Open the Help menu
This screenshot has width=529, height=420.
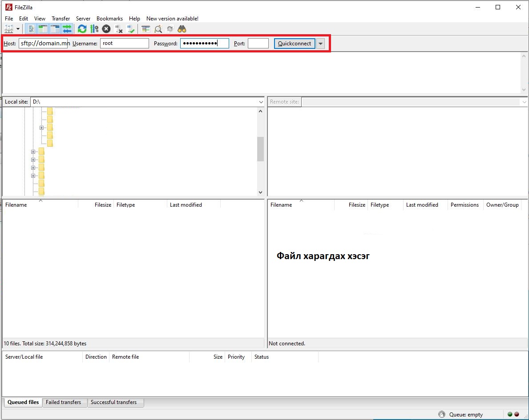tap(134, 19)
